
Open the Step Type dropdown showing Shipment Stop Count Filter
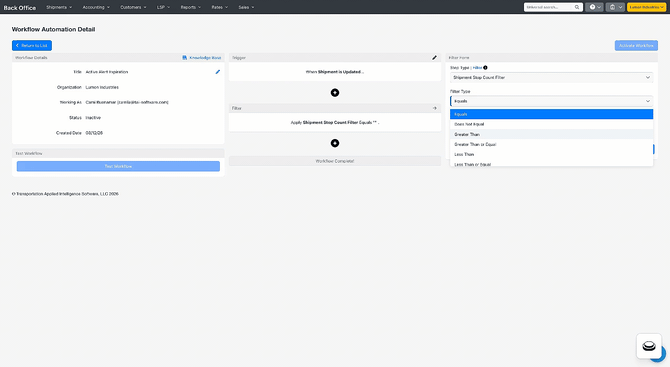pos(551,77)
